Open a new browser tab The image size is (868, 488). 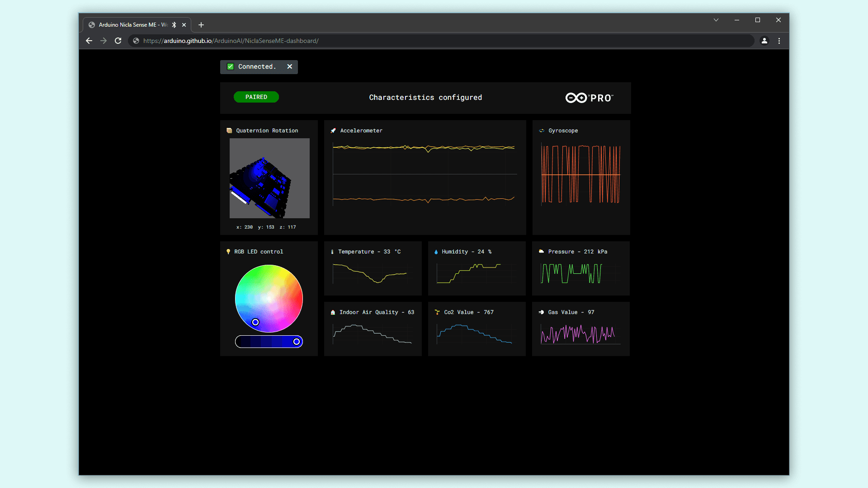tap(201, 25)
